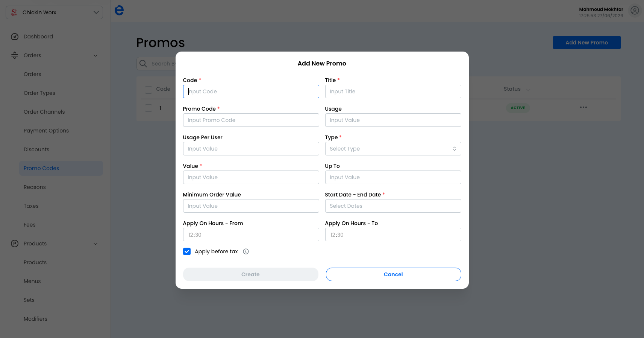This screenshot has height=338, width=644.
Task: Set the Apply On Hours - To time
Action: [x=393, y=234]
